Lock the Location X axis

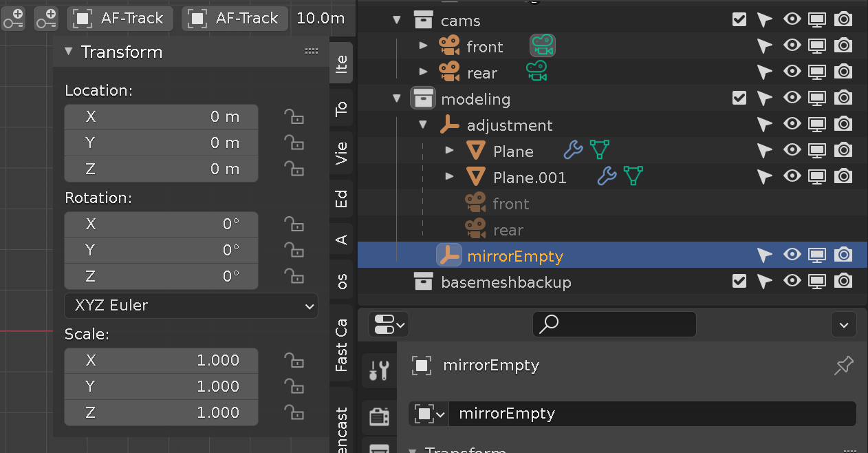294,117
